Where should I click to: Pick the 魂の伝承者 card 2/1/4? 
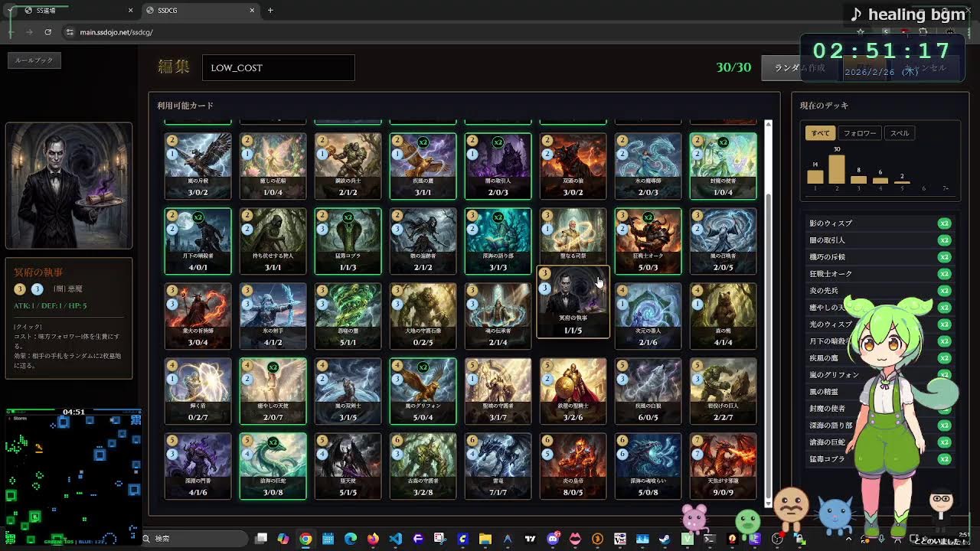[x=498, y=316]
